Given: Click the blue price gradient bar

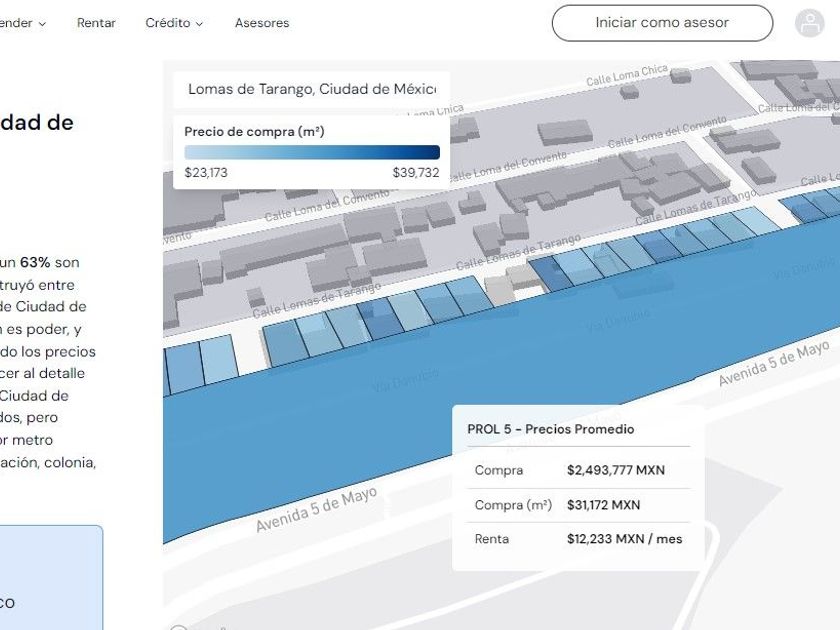Looking at the screenshot, I should [x=311, y=152].
